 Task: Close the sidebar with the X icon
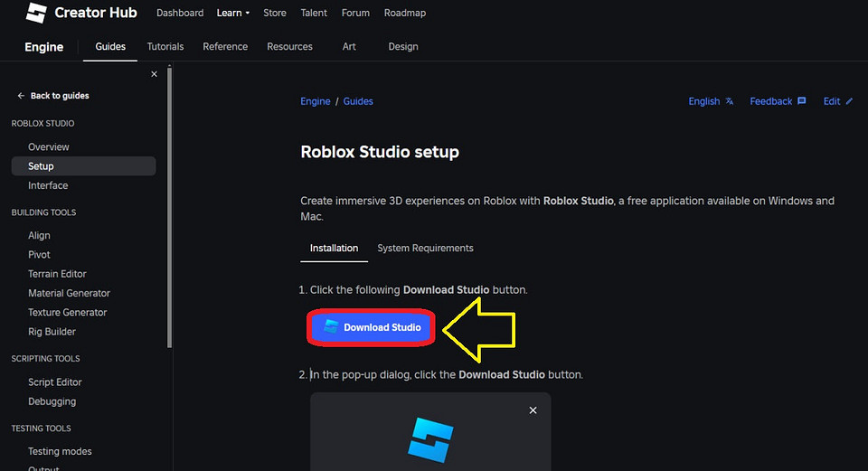coord(154,74)
